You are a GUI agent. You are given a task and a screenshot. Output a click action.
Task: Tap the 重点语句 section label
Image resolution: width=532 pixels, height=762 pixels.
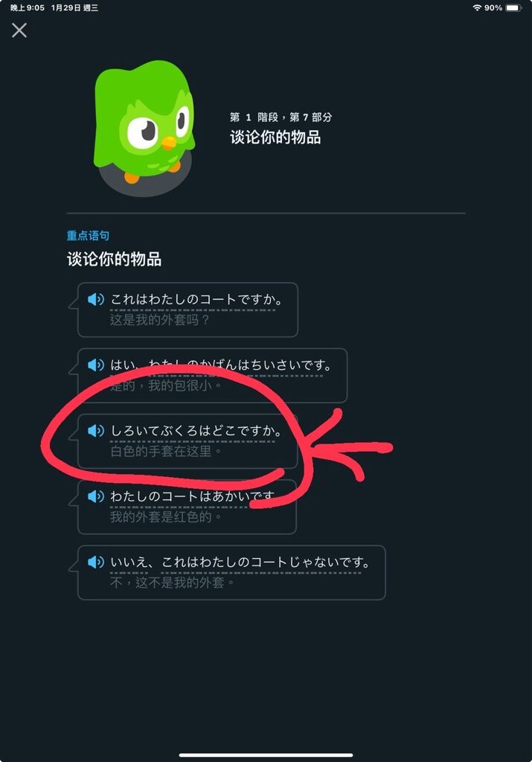pos(88,236)
